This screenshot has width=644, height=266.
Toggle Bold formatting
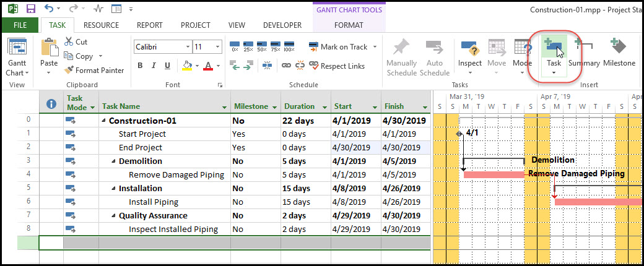[140, 66]
